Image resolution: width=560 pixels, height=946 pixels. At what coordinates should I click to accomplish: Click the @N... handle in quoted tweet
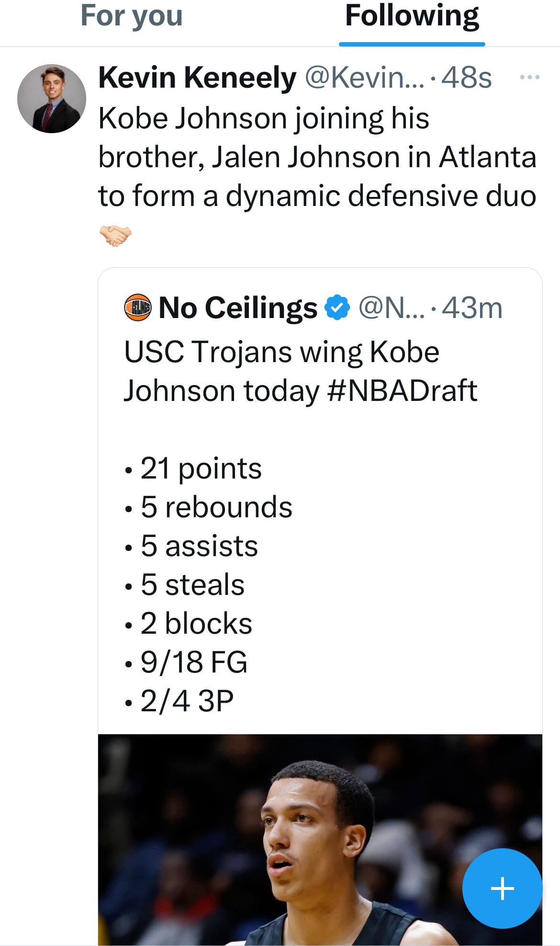(391, 308)
